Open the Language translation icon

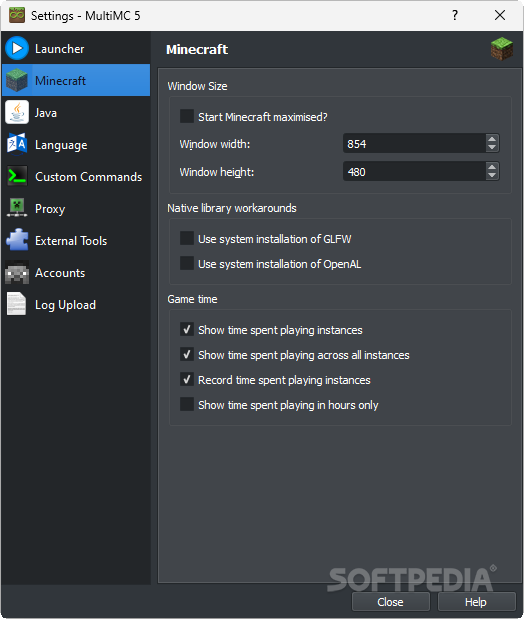click(17, 144)
